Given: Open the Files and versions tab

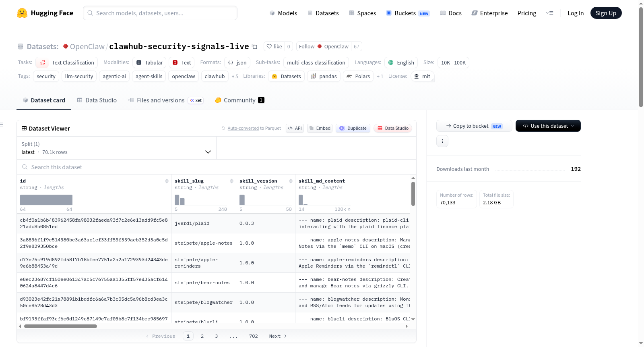Looking at the screenshot, I should pyautogui.click(x=166, y=100).
